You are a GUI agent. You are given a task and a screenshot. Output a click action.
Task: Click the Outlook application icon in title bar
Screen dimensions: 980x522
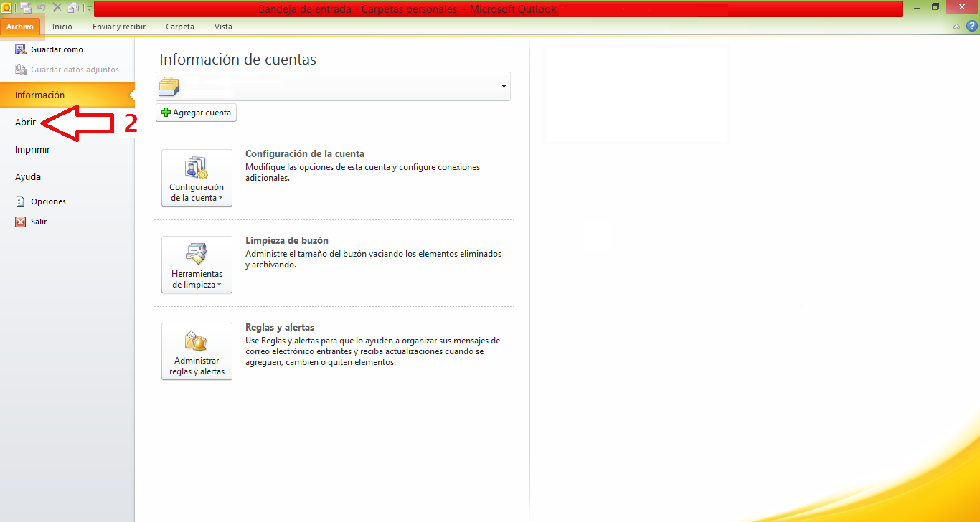tap(6, 8)
